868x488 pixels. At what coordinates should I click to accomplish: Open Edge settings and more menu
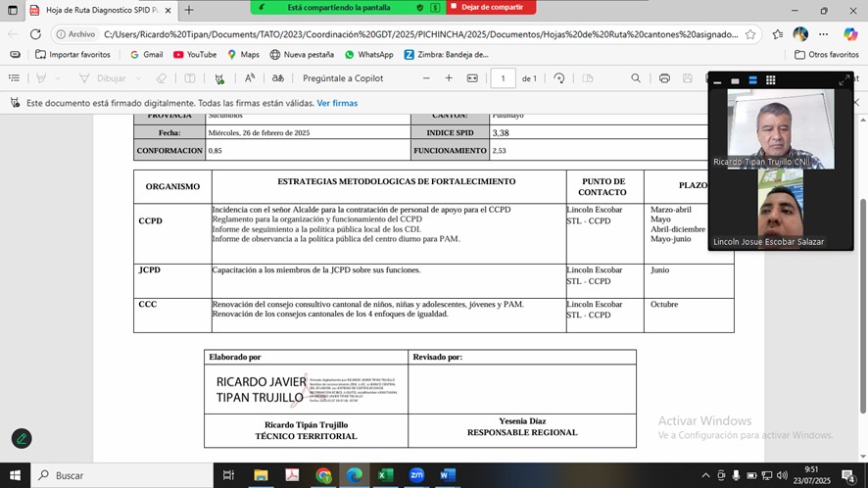click(824, 34)
